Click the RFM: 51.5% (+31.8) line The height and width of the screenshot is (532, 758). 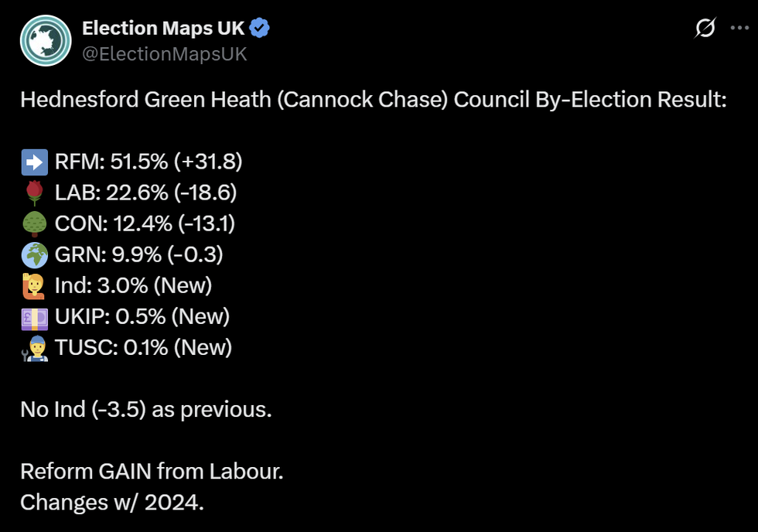(149, 162)
